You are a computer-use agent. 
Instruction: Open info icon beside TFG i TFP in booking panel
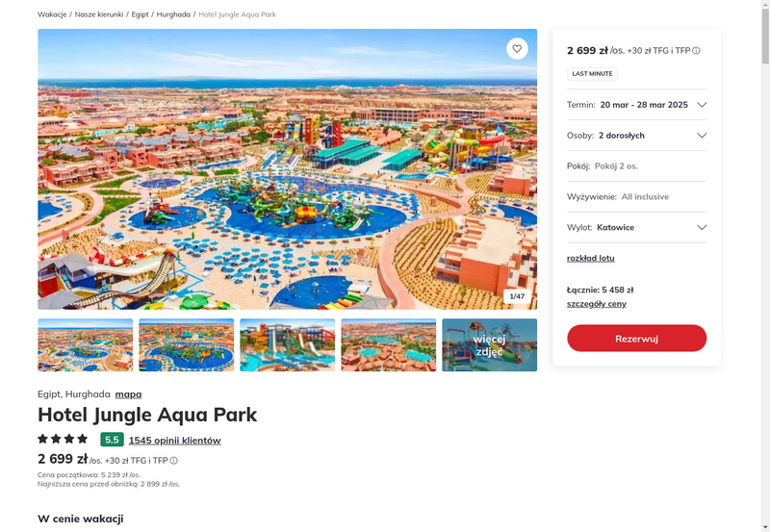[x=696, y=51]
